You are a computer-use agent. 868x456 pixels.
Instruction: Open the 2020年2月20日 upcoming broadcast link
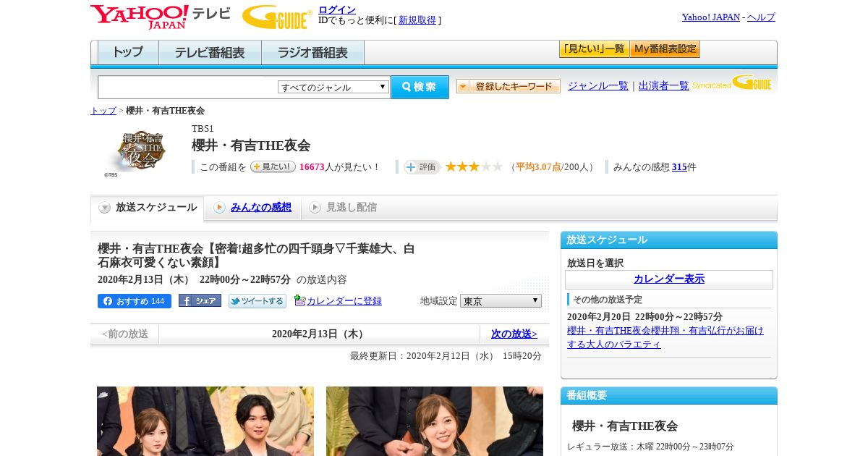click(665, 337)
